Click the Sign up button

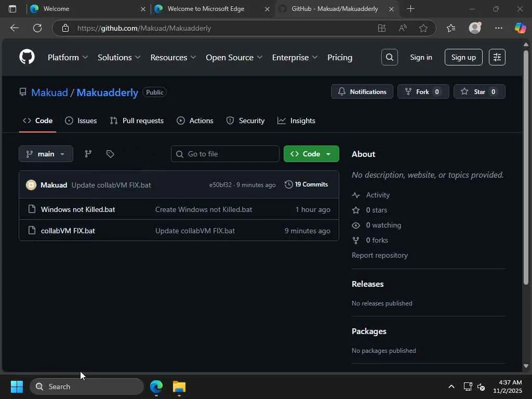(463, 57)
